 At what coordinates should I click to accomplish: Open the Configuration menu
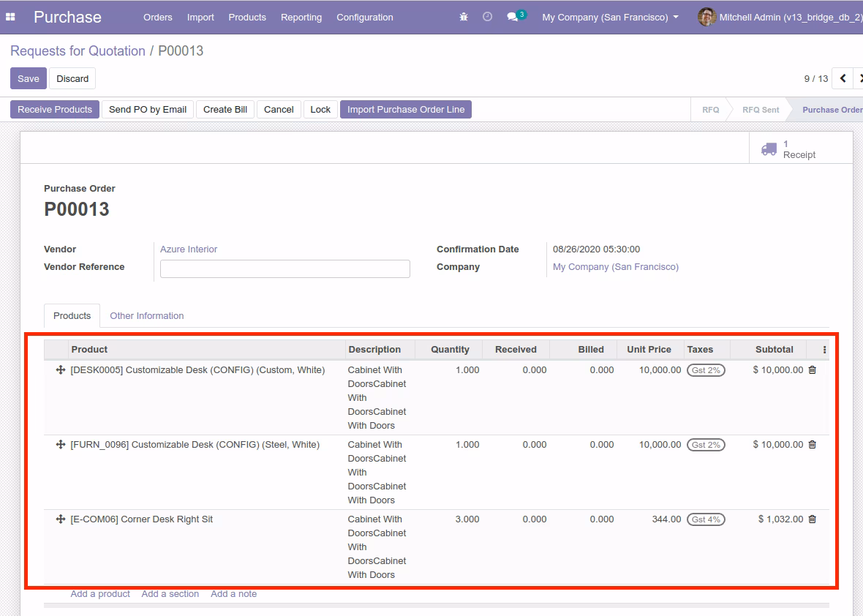pyautogui.click(x=365, y=17)
